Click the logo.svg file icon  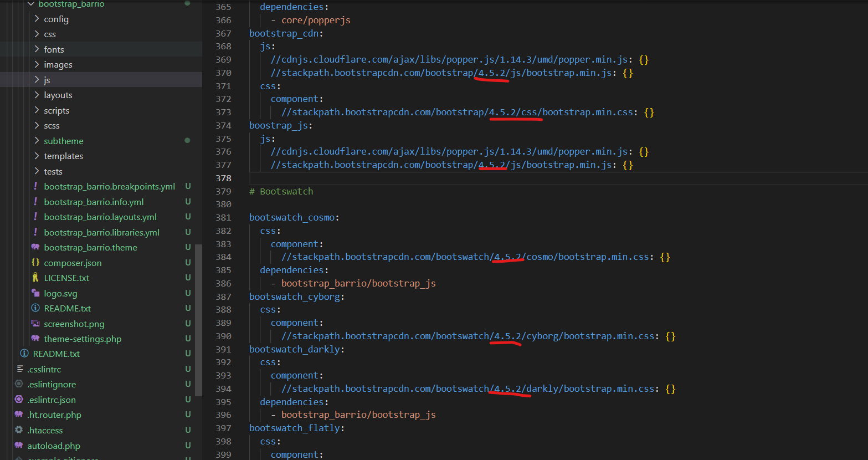(x=35, y=293)
